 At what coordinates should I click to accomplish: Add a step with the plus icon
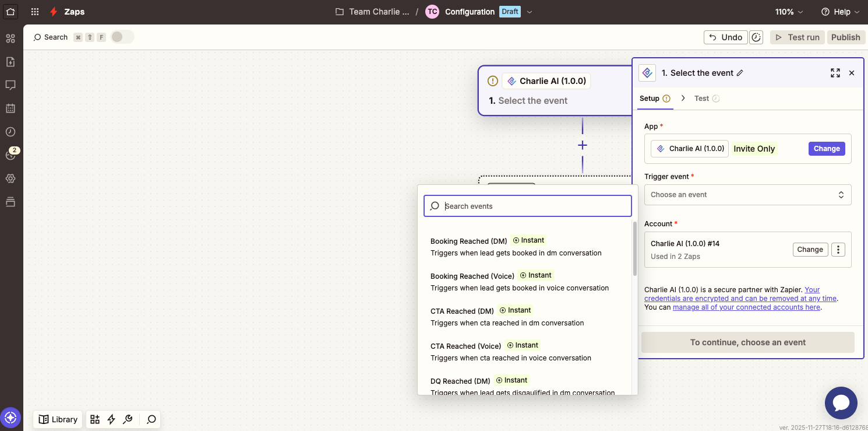[582, 145]
